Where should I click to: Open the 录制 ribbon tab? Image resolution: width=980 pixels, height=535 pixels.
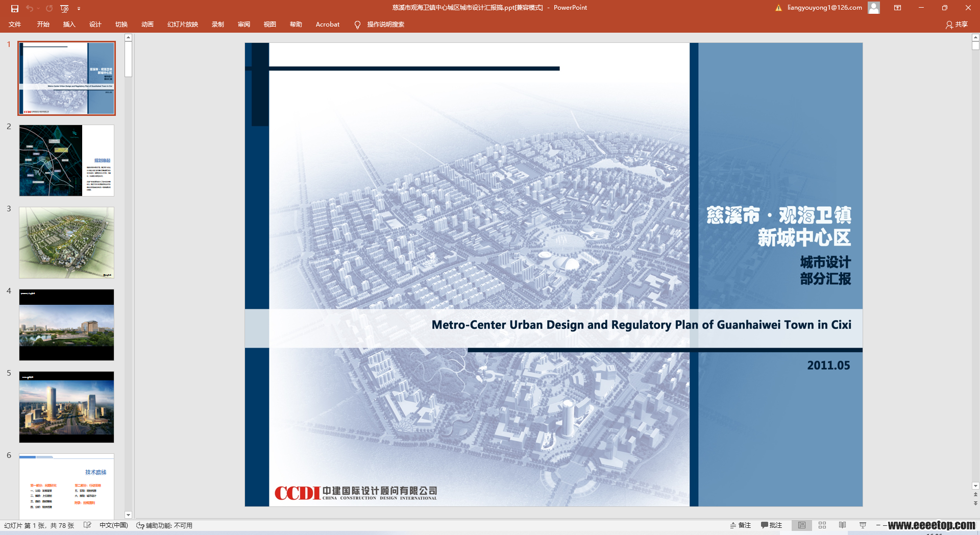click(218, 24)
